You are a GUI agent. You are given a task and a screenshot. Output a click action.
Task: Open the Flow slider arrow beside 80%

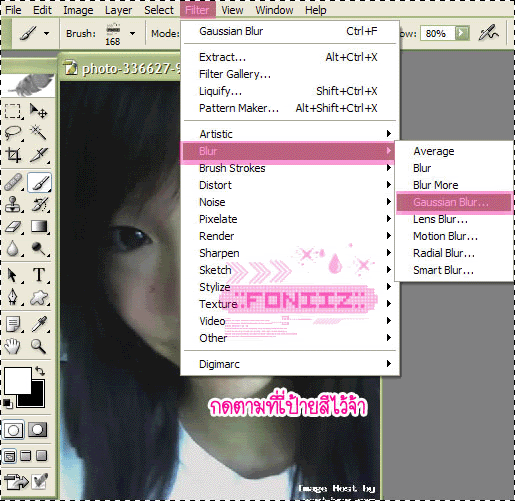[x=462, y=33]
